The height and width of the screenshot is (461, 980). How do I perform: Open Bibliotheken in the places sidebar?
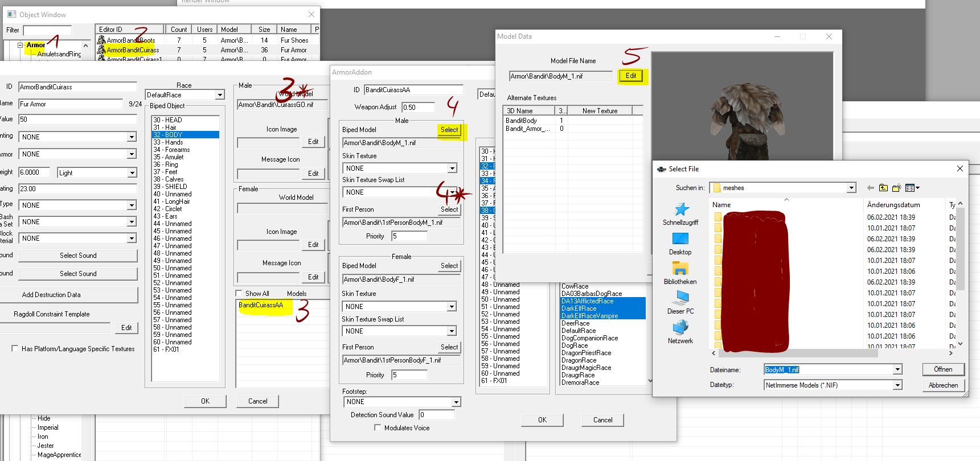click(680, 273)
